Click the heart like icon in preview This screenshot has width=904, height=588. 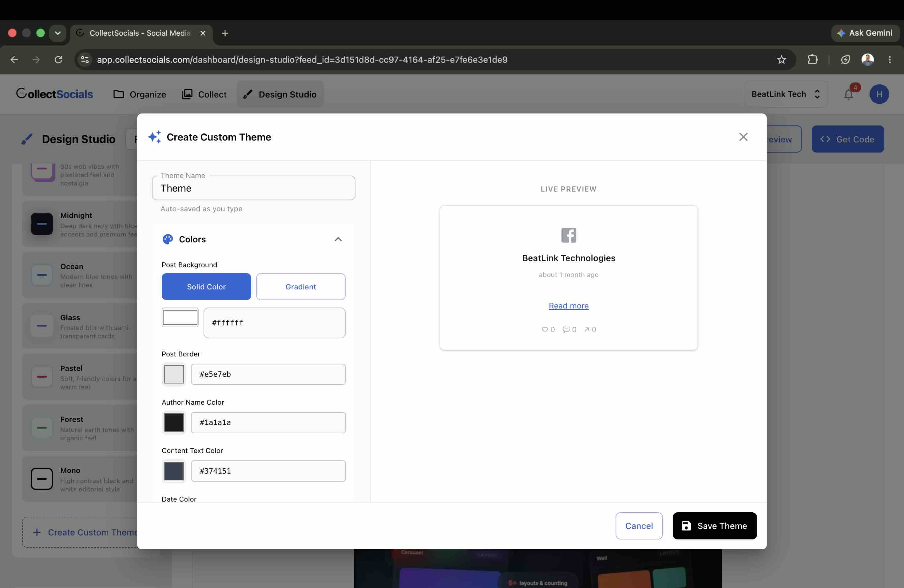(545, 330)
